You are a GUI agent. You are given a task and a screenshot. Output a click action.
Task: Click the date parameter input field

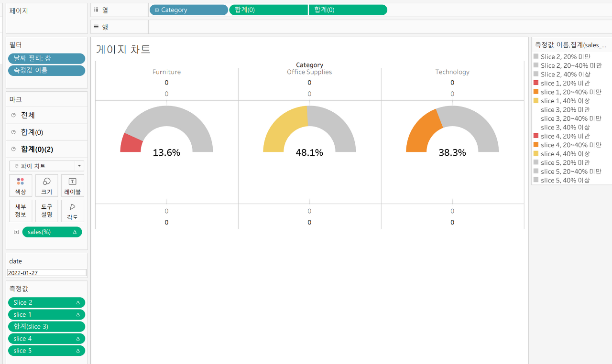[46, 273]
